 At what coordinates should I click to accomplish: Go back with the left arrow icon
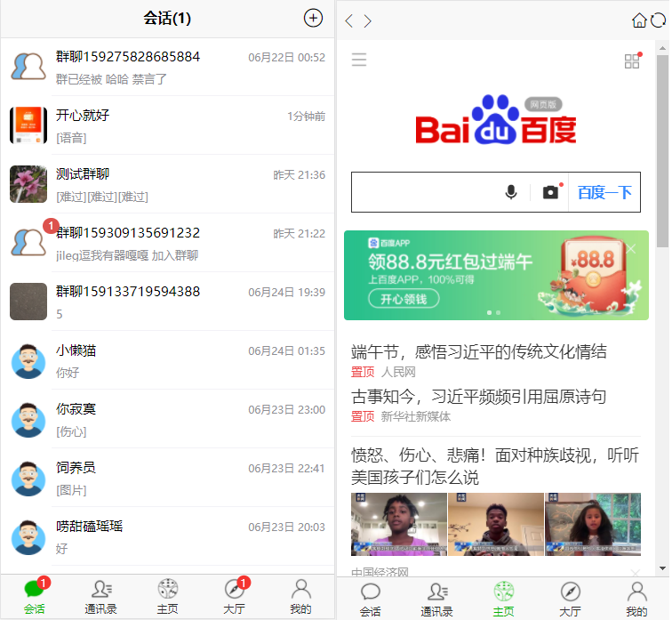point(349,20)
